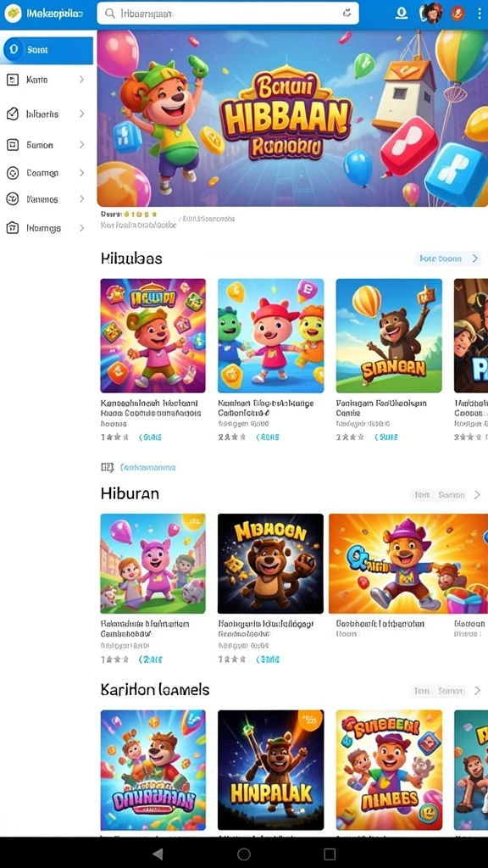
Task: Expand the Karto sidebar chevron
Action: [x=81, y=80]
